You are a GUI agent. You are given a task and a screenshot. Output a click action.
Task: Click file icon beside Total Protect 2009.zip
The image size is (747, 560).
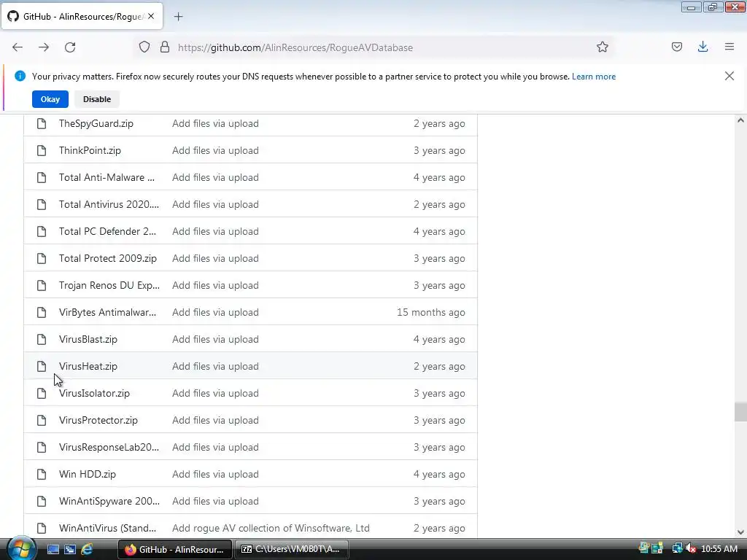coord(42,258)
